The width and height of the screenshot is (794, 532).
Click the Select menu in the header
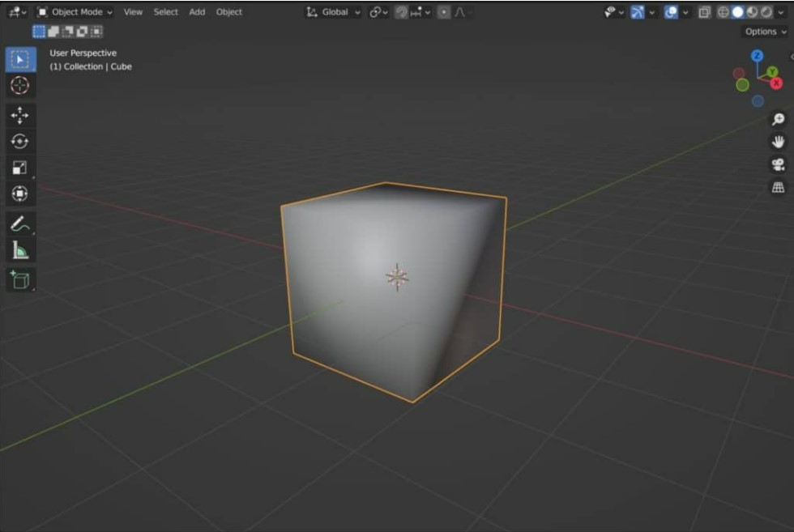pos(166,12)
